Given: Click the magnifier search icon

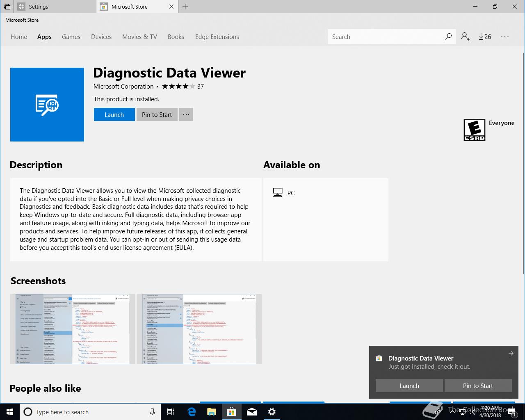Looking at the screenshot, I should click(x=448, y=37).
